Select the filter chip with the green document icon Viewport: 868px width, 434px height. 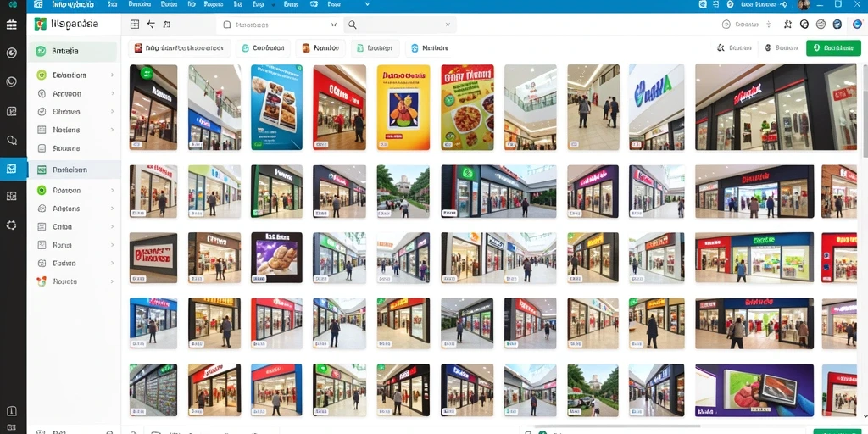point(375,48)
